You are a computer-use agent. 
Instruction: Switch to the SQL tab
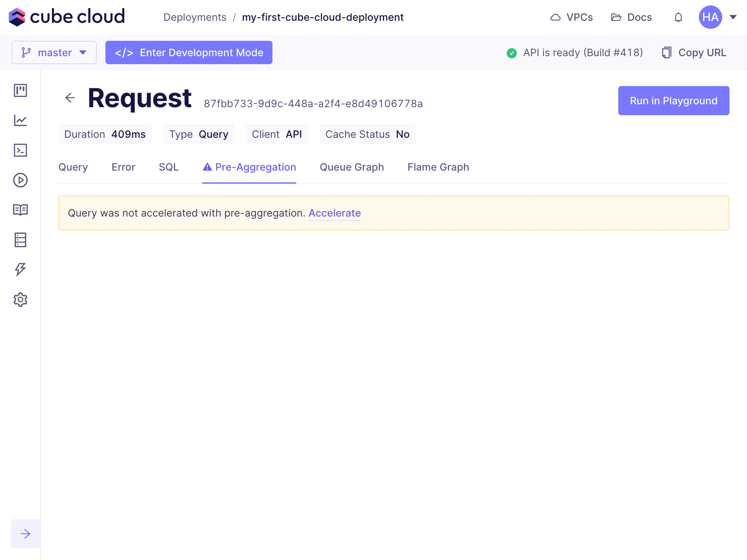pos(169,167)
